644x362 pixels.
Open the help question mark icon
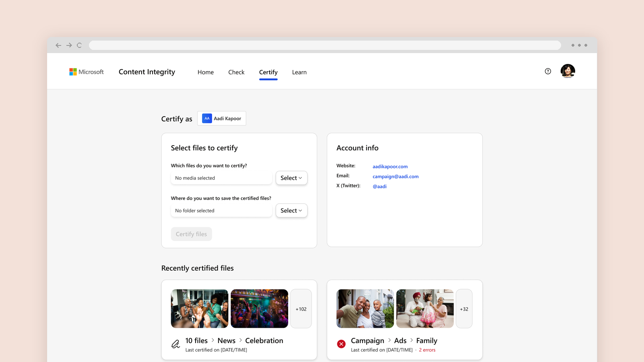coord(548,71)
